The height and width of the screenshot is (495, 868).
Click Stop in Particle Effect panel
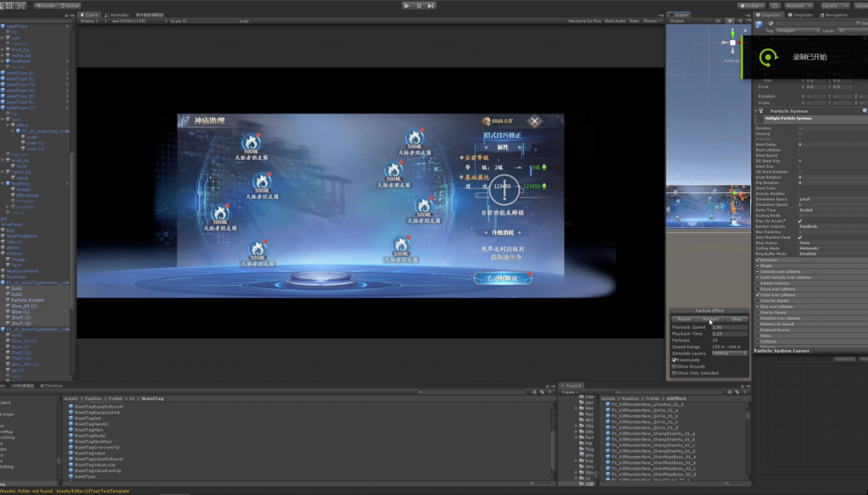pos(737,319)
